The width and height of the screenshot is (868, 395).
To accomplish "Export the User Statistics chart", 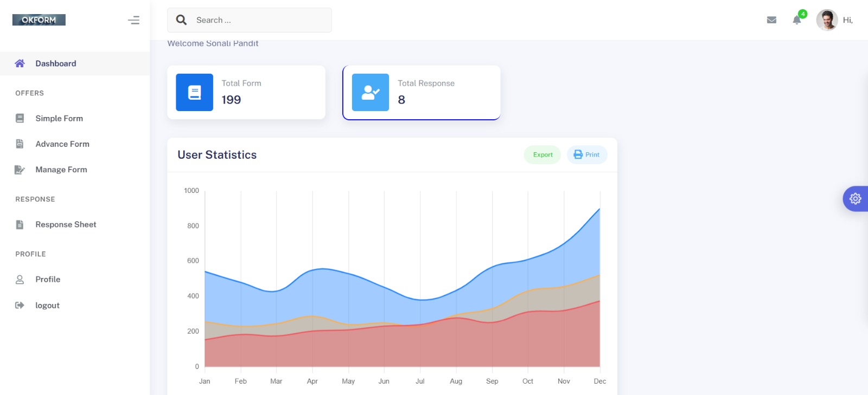I will pyautogui.click(x=542, y=154).
